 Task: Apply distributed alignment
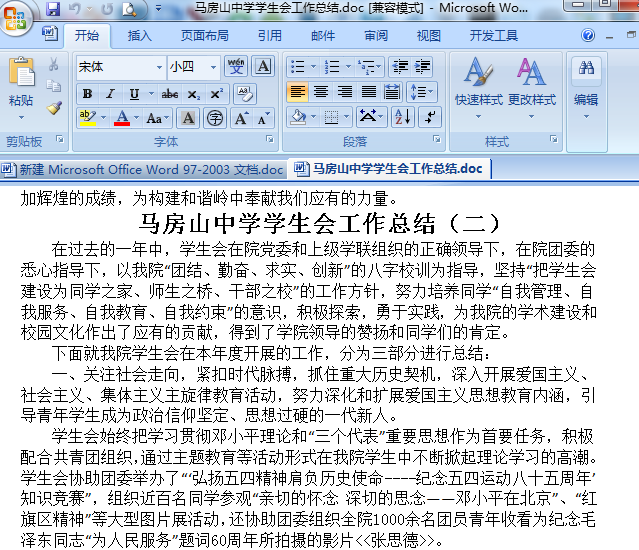(x=392, y=92)
